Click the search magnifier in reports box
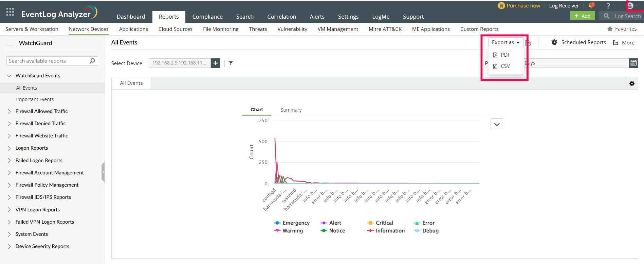Viewport: 644px width, 264px height. pyautogui.click(x=92, y=61)
